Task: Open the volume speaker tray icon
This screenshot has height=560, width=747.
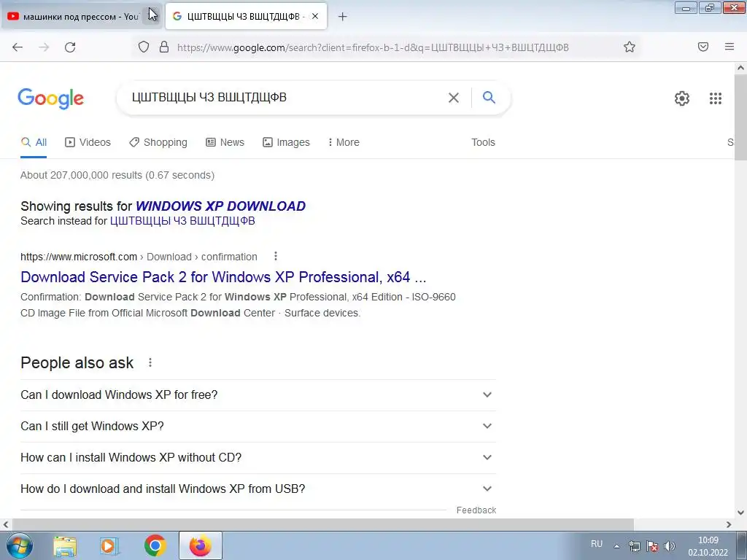Action: pyautogui.click(x=670, y=545)
